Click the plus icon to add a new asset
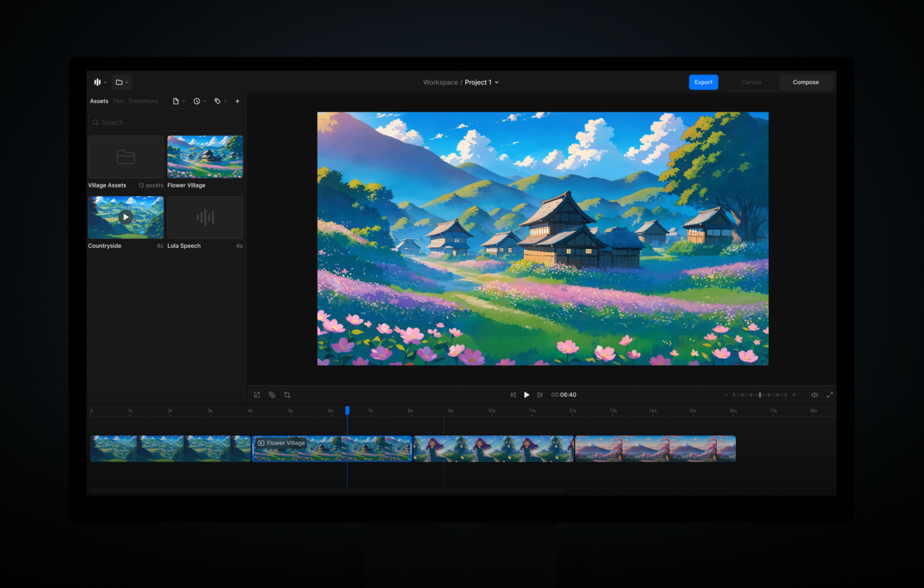The image size is (924, 588). [x=237, y=101]
